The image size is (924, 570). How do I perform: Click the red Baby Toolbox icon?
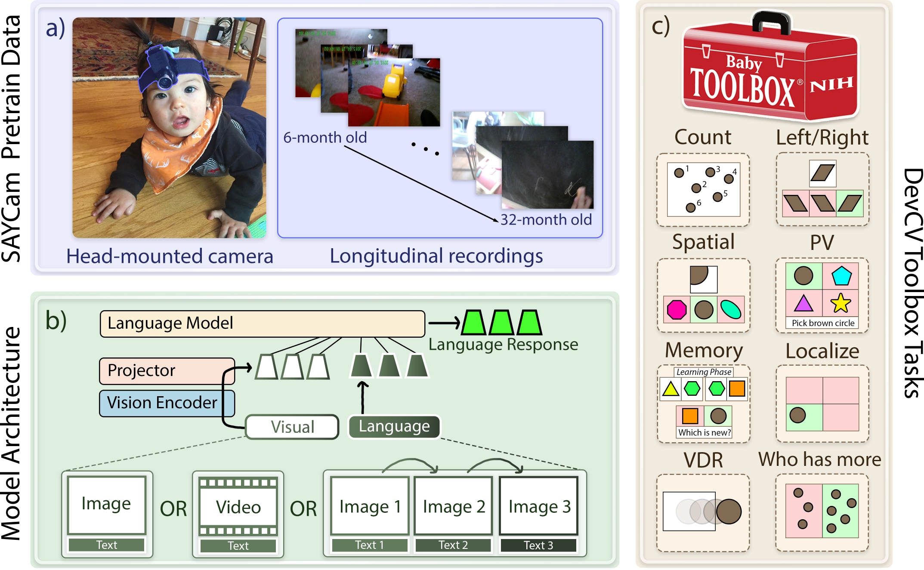click(769, 71)
